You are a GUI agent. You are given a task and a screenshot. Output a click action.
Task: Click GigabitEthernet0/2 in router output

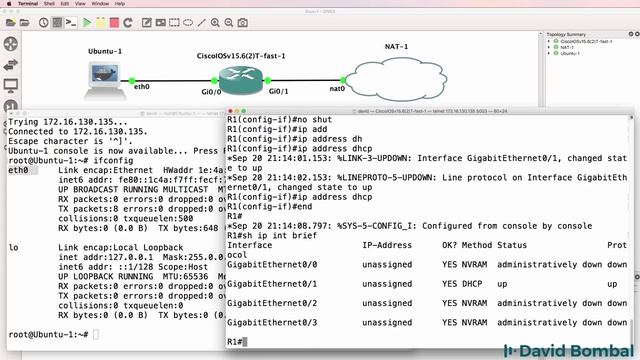[272, 303]
